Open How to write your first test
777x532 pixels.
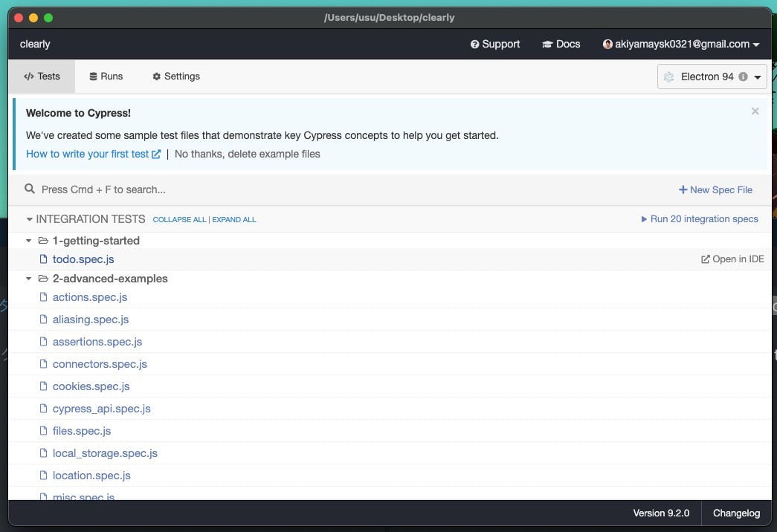93,154
